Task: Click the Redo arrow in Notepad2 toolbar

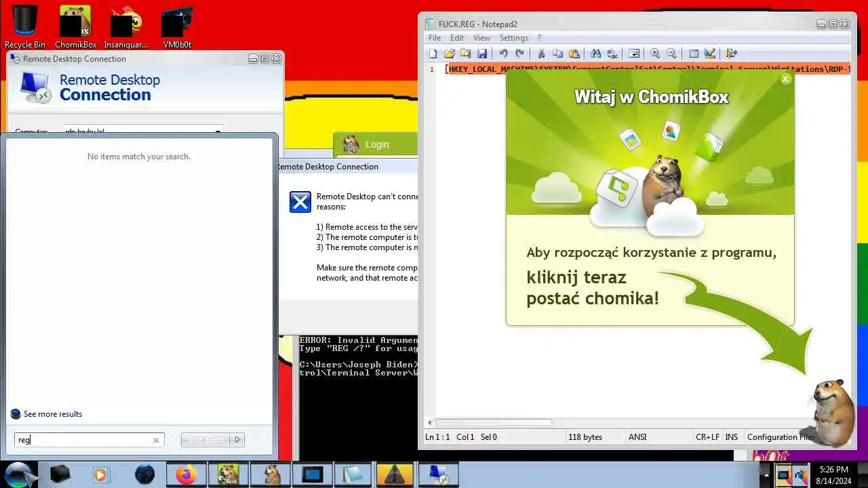Action: 519,54
